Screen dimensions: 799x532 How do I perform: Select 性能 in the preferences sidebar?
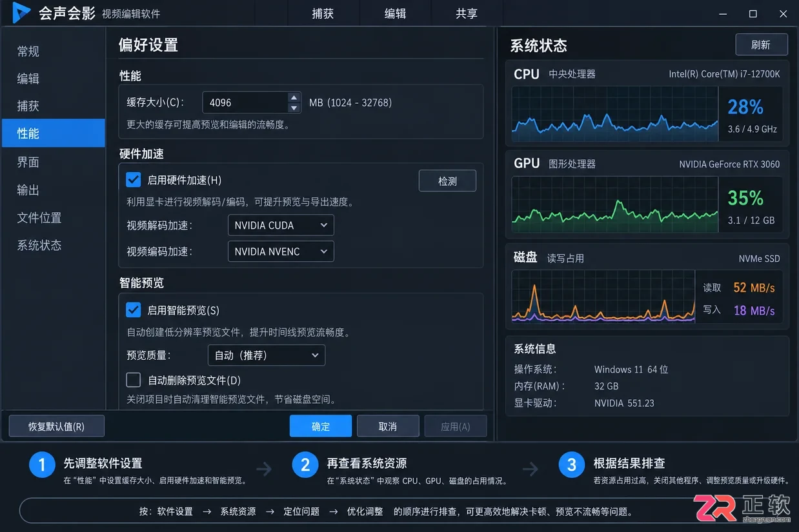(x=54, y=133)
